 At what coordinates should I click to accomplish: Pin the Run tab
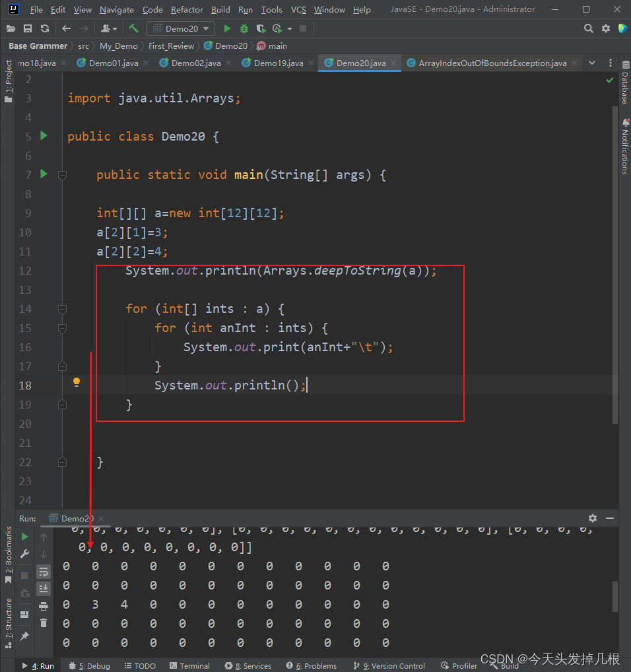(x=25, y=636)
